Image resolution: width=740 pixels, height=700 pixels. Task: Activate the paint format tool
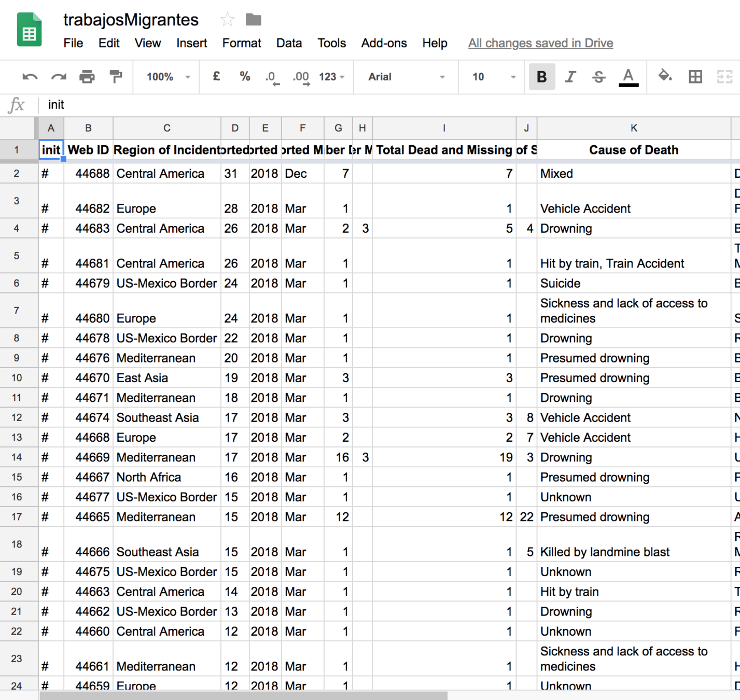tap(116, 77)
